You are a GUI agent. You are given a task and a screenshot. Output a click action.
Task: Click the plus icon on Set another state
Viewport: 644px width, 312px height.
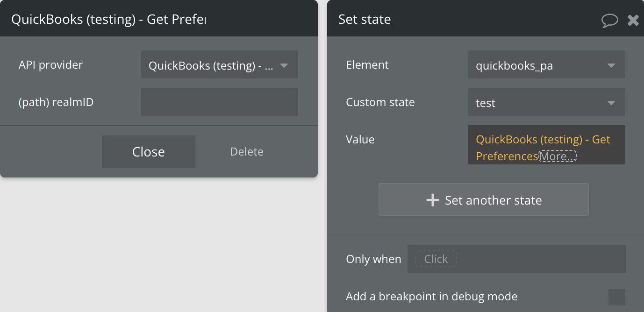coord(433,200)
